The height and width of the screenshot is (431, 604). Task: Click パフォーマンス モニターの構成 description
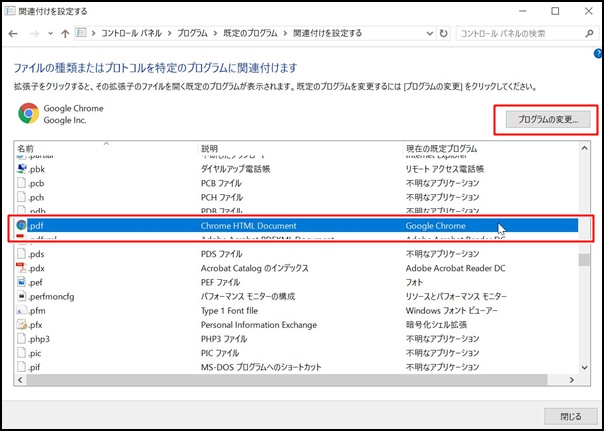(x=248, y=297)
